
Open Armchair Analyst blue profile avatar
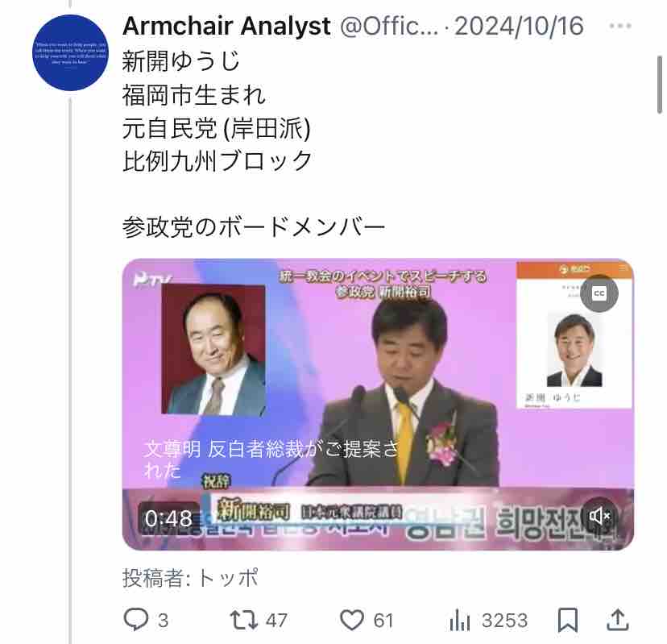pos(71,52)
